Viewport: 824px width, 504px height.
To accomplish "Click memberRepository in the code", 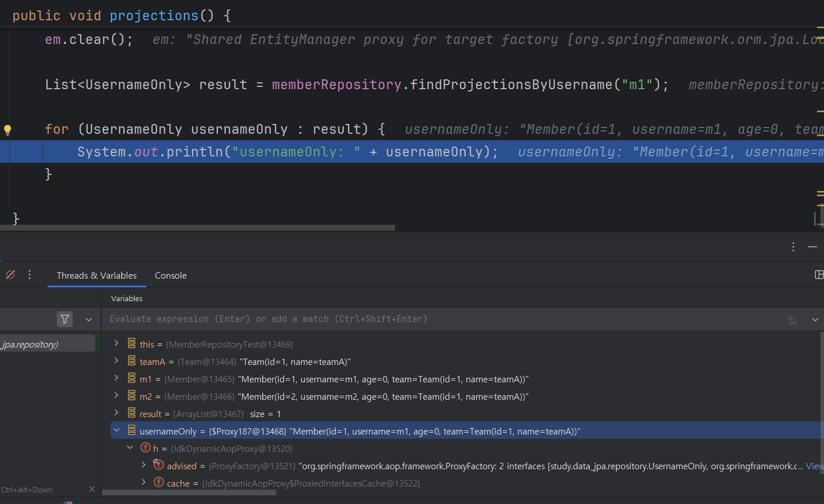I will coord(336,85).
